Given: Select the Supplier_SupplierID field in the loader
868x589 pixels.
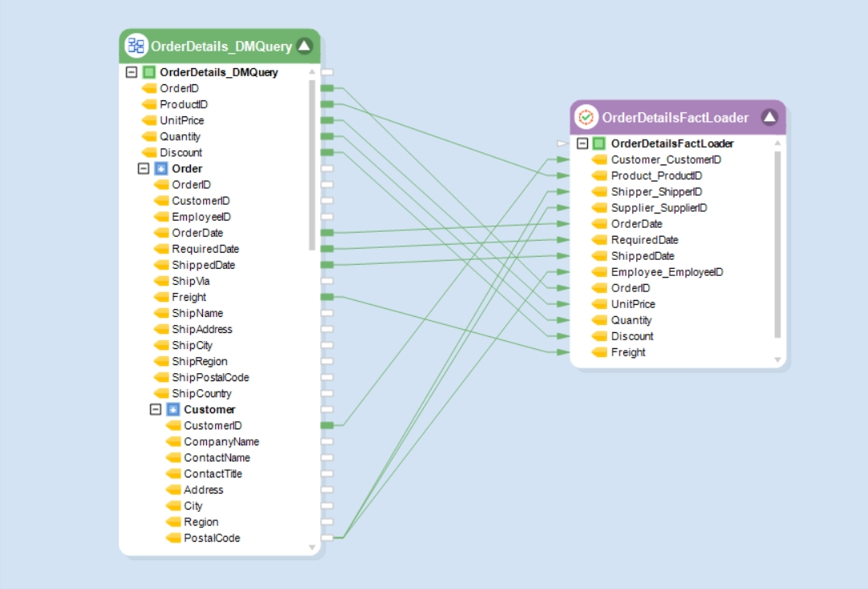Looking at the screenshot, I should click(659, 208).
